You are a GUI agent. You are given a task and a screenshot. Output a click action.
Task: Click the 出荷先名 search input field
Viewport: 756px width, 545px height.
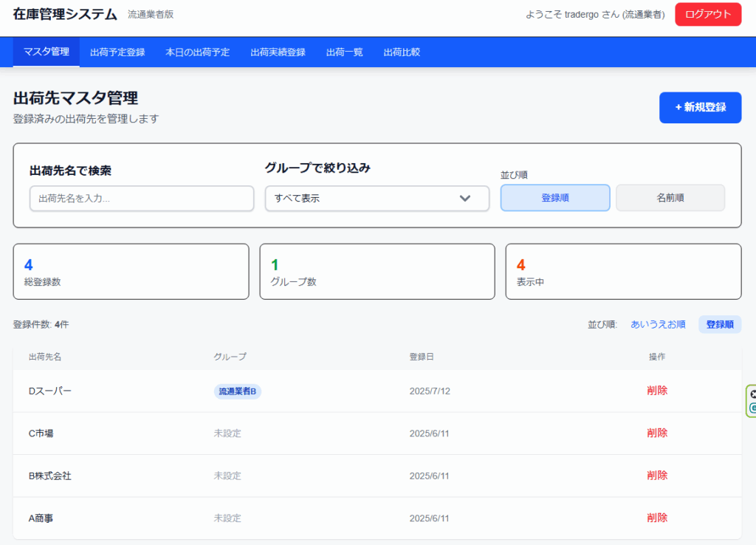coord(142,199)
